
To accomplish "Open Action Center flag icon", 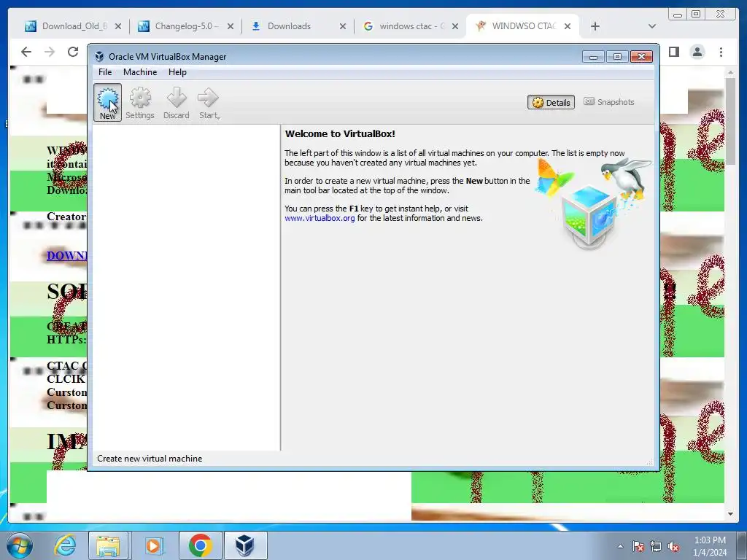I will click(x=638, y=547).
